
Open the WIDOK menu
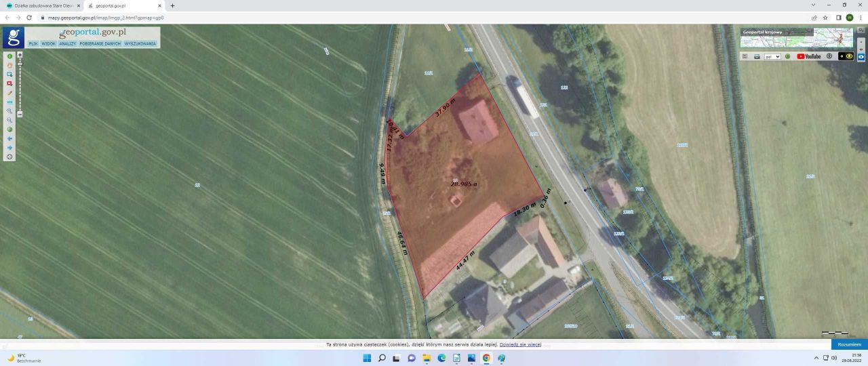tap(48, 43)
